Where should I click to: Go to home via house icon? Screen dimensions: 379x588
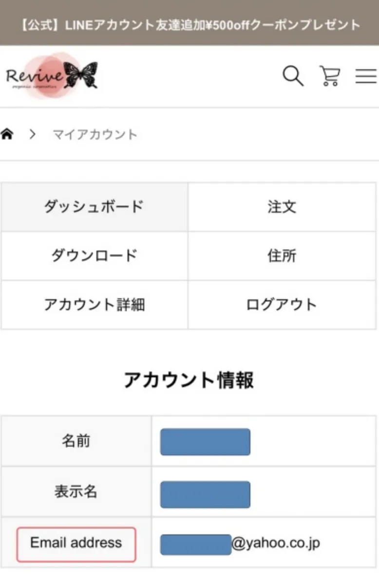point(7,134)
